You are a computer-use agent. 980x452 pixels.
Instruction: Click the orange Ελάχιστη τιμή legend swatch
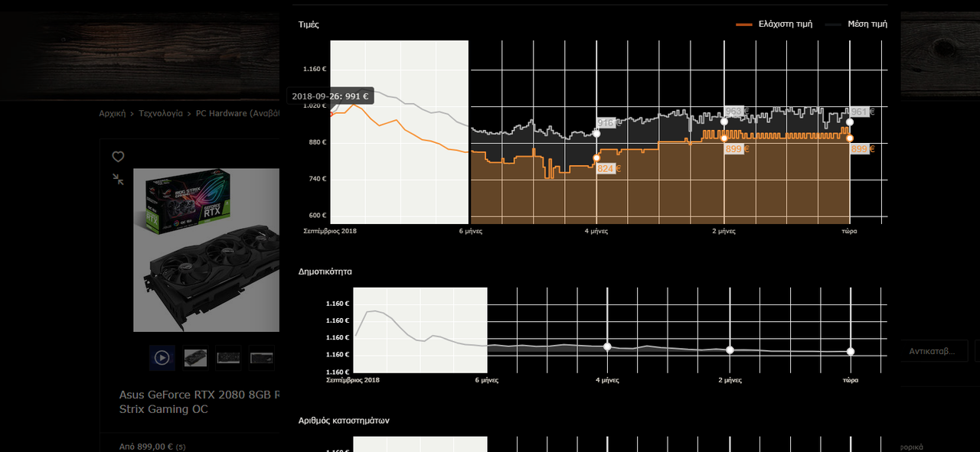[x=744, y=24]
